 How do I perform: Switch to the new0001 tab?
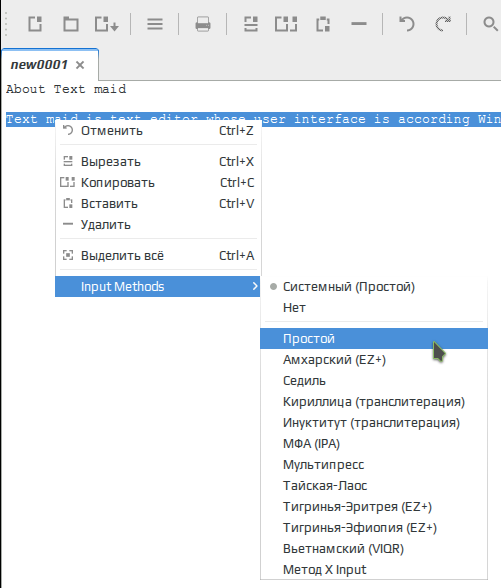pos(39,65)
